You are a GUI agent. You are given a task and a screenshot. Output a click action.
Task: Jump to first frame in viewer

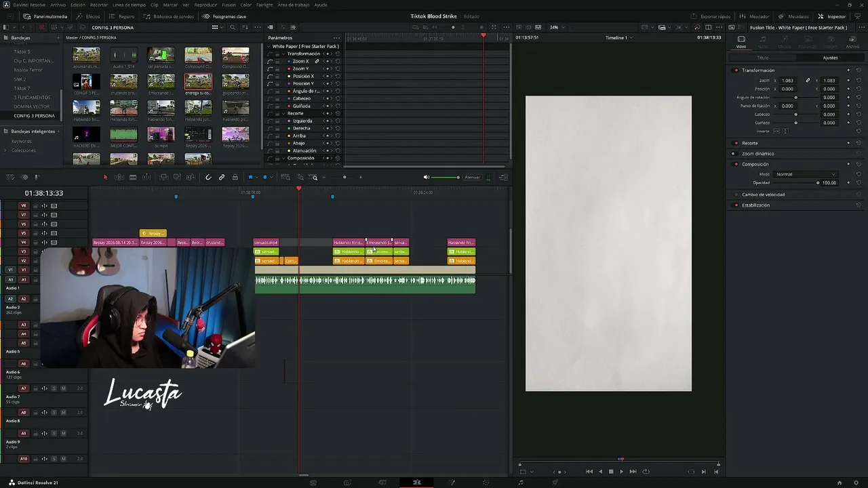click(589, 472)
